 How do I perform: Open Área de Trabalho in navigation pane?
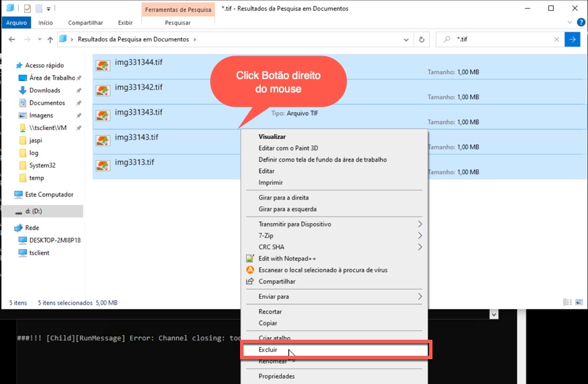coord(52,78)
